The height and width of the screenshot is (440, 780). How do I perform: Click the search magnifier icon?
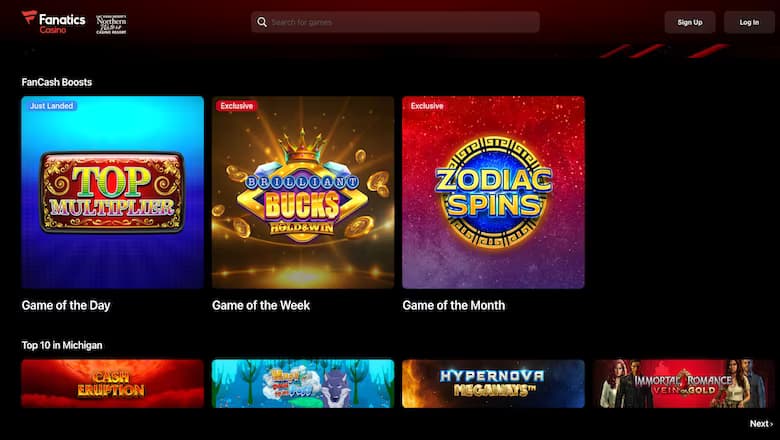point(262,22)
